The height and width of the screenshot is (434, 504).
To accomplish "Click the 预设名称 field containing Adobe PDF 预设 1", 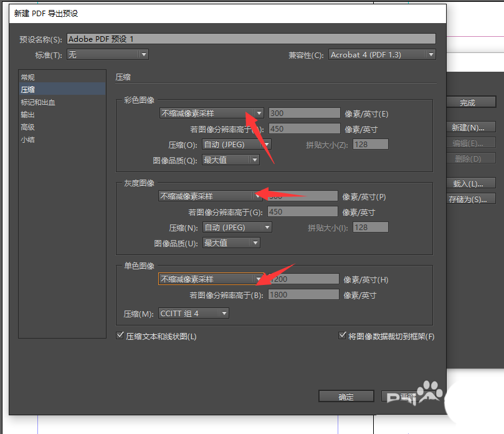I will (x=251, y=39).
